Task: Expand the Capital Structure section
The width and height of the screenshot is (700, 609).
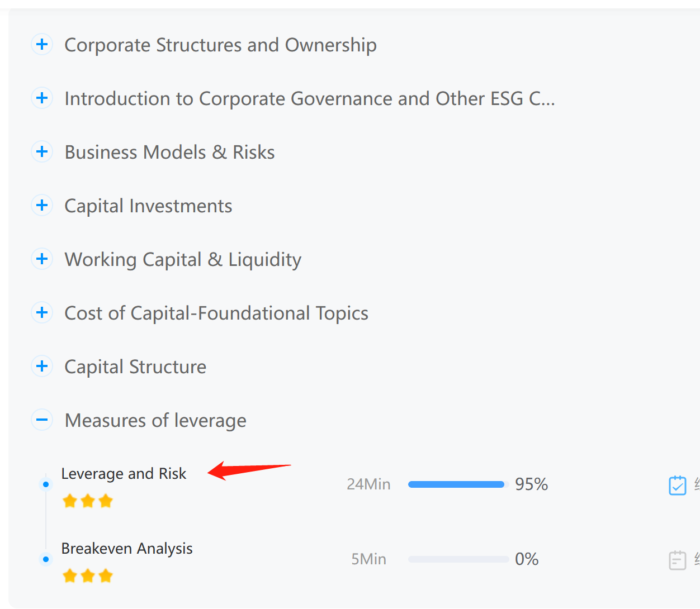Action: (x=42, y=366)
